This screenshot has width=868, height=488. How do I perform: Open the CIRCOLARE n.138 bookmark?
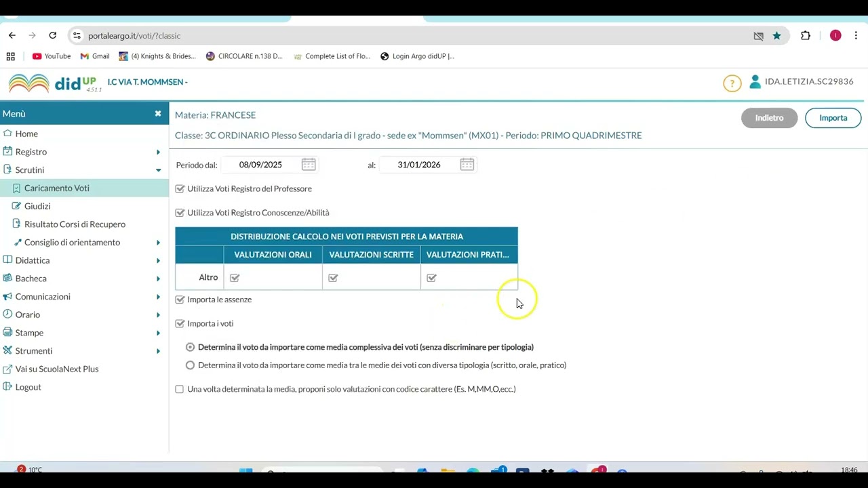coord(244,56)
